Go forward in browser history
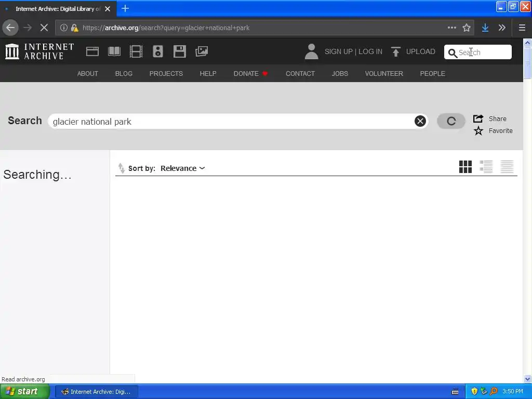This screenshot has width=532, height=399. (x=28, y=28)
